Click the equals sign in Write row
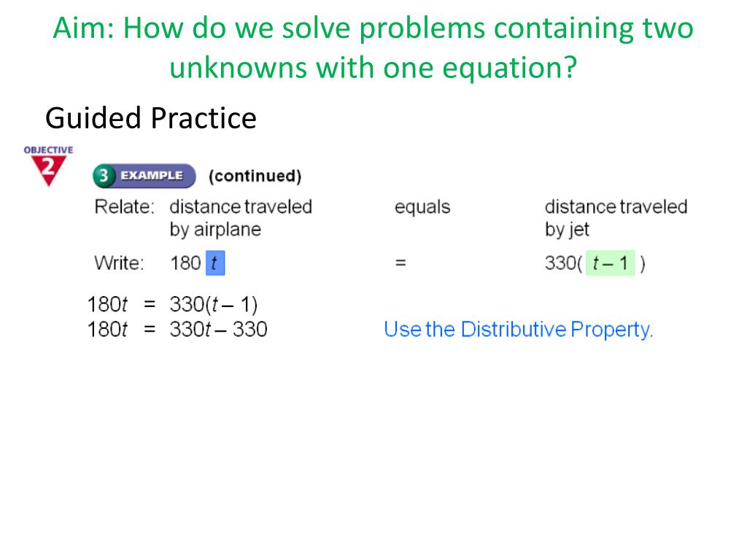 400,262
